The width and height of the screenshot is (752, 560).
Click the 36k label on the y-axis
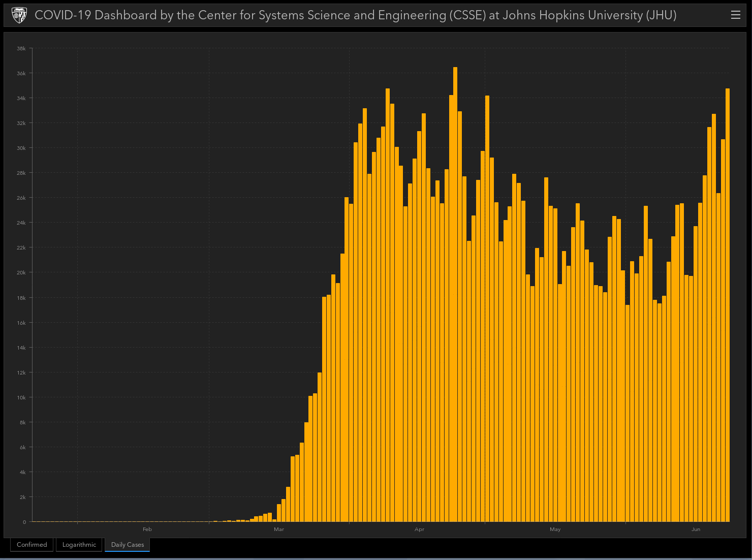(21, 74)
